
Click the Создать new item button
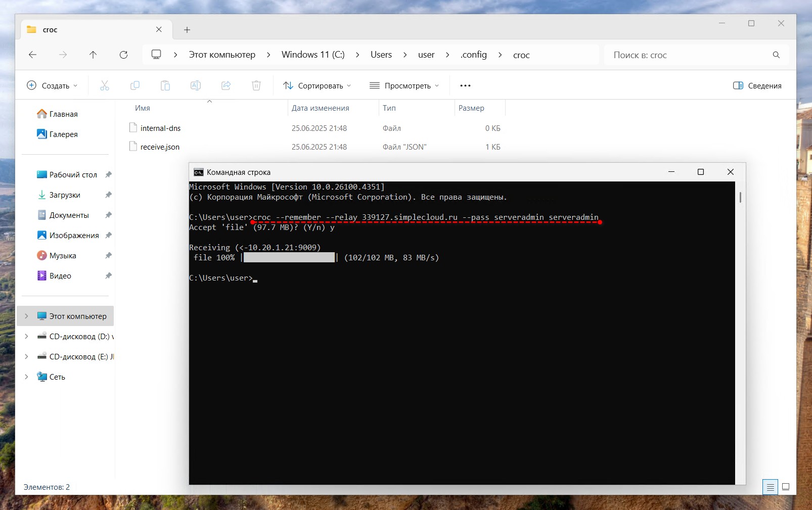point(52,85)
